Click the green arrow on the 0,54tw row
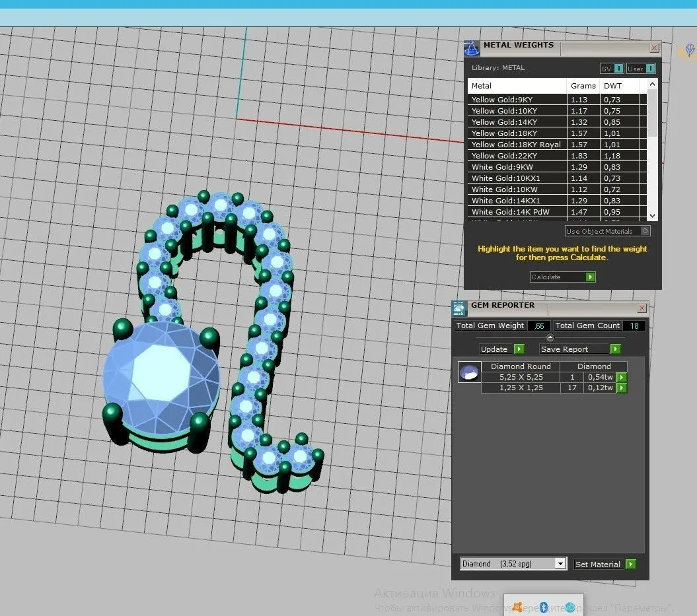This screenshot has height=616, width=697. (622, 377)
